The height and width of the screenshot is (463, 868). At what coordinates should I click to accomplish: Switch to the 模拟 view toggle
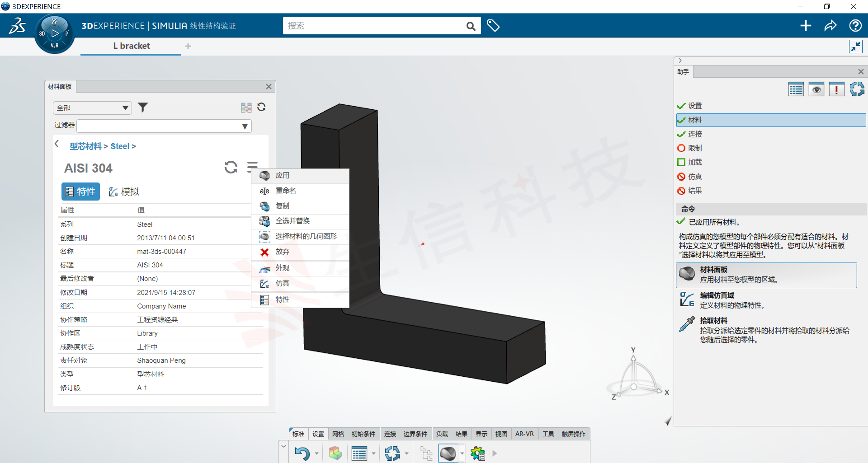(x=124, y=192)
